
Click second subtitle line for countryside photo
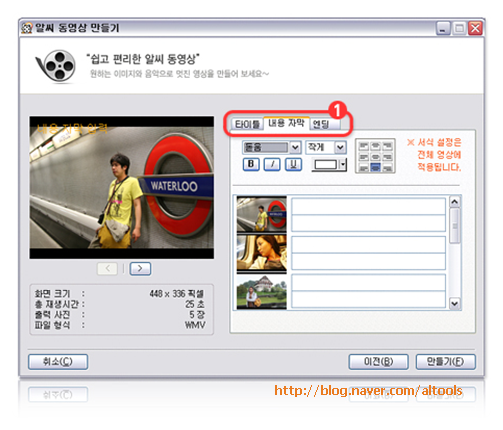(368, 299)
